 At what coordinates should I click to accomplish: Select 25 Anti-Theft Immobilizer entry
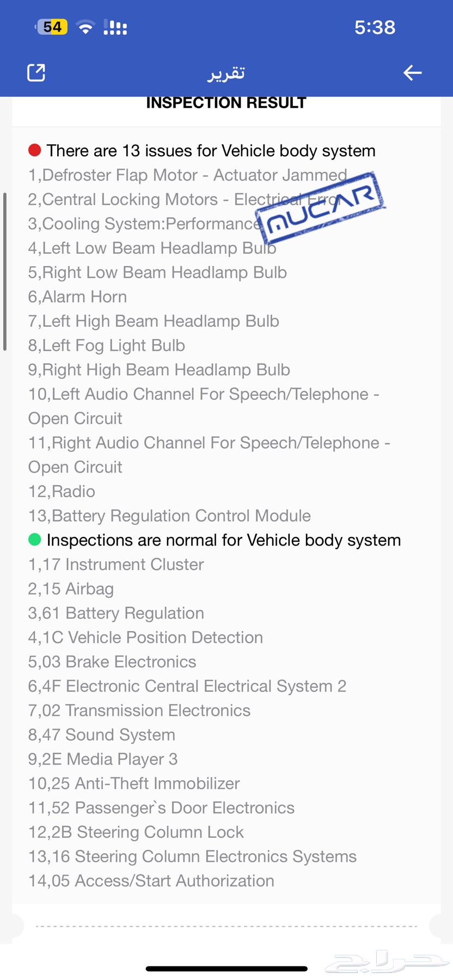pos(134,783)
